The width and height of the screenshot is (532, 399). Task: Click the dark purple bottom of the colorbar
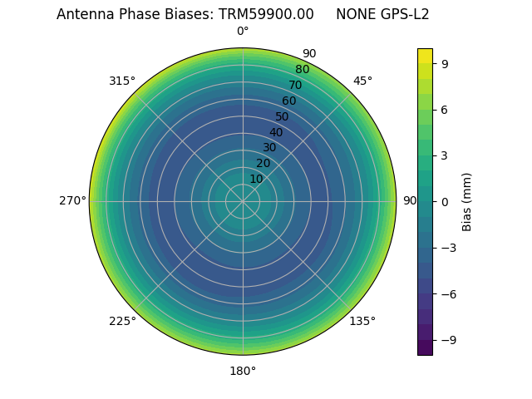click(425, 350)
